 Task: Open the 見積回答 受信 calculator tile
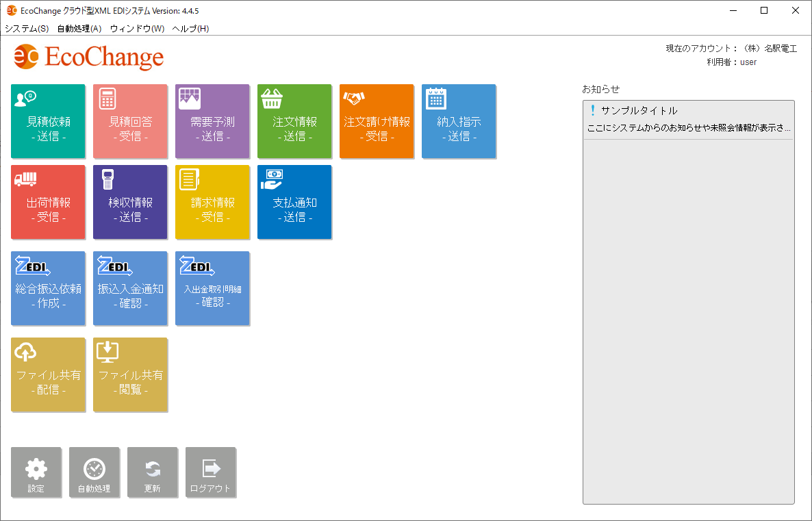click(x=130, y=121)
